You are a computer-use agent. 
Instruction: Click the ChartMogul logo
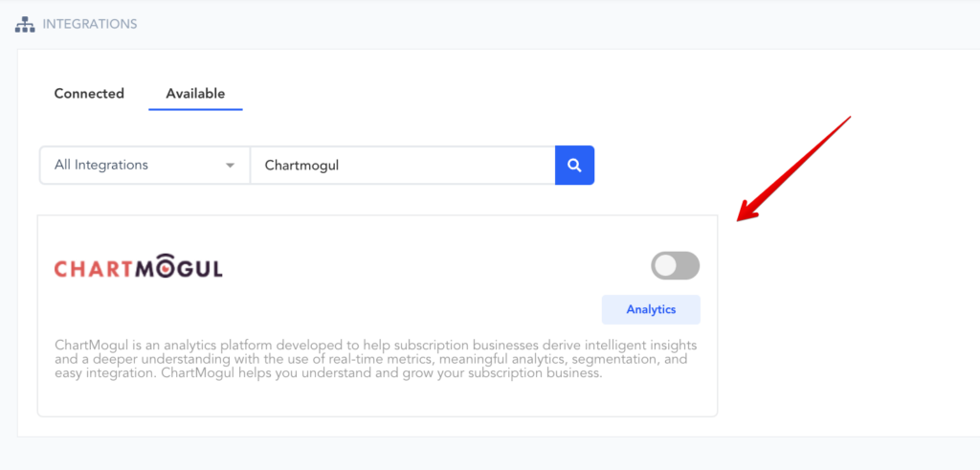[138, 267]
